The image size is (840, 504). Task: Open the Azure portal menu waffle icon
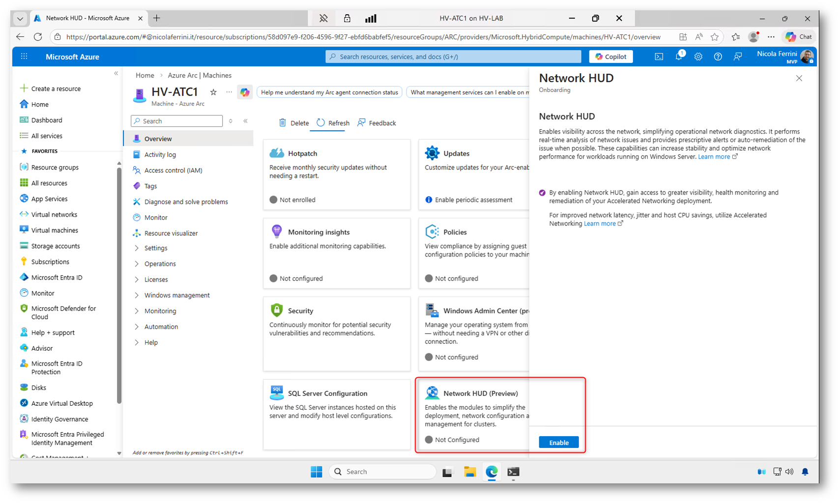coord(24,56)
